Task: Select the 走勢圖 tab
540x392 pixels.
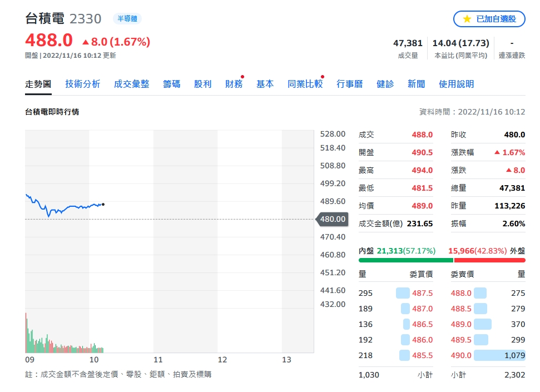Action: pyautogui.click(x=38, y=84)
